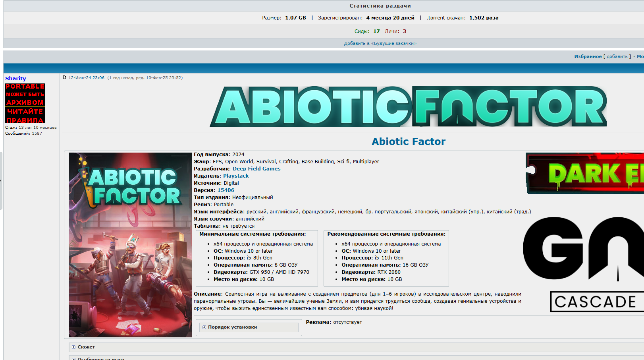This screenshot has height=360, width=644.
Task: Click the Процессор: i5-8th Gen line
Action: click(243, 258)
